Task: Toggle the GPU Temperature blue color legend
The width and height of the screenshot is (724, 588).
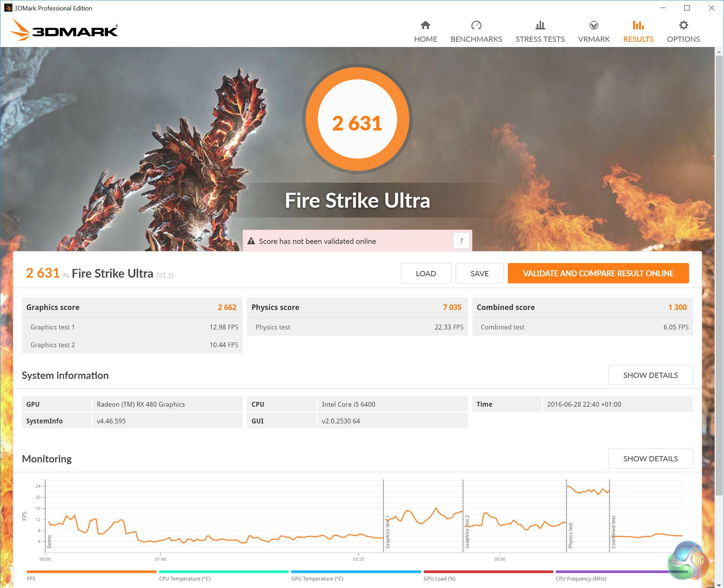Action: pos(356,572)
